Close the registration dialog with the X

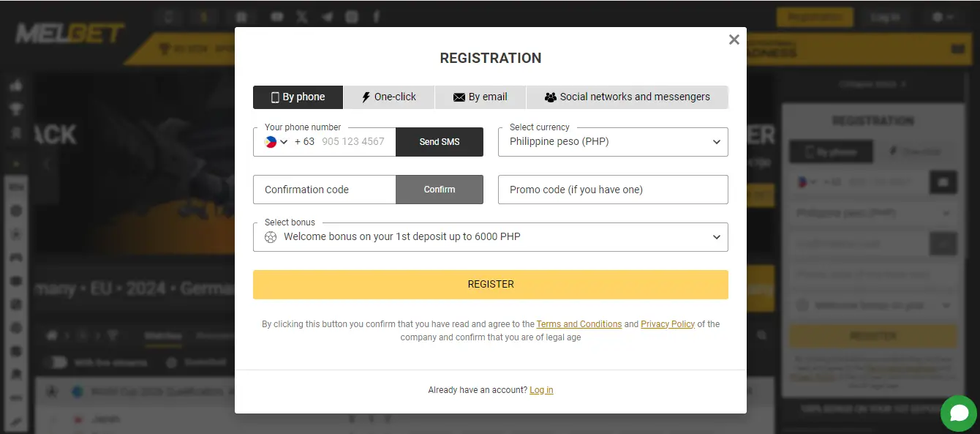(x=734, y=40)
